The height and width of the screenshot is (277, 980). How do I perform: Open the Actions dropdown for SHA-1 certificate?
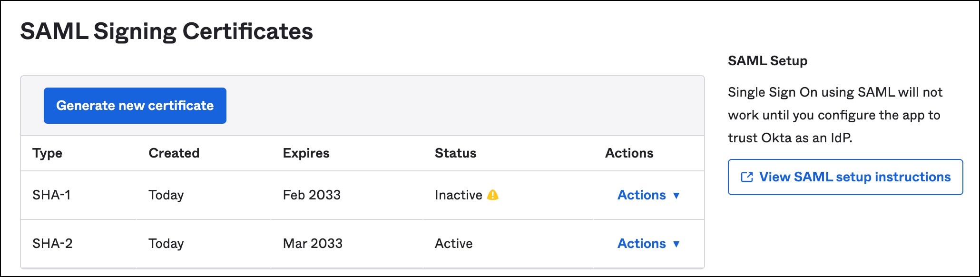click(x=648, y=195)
